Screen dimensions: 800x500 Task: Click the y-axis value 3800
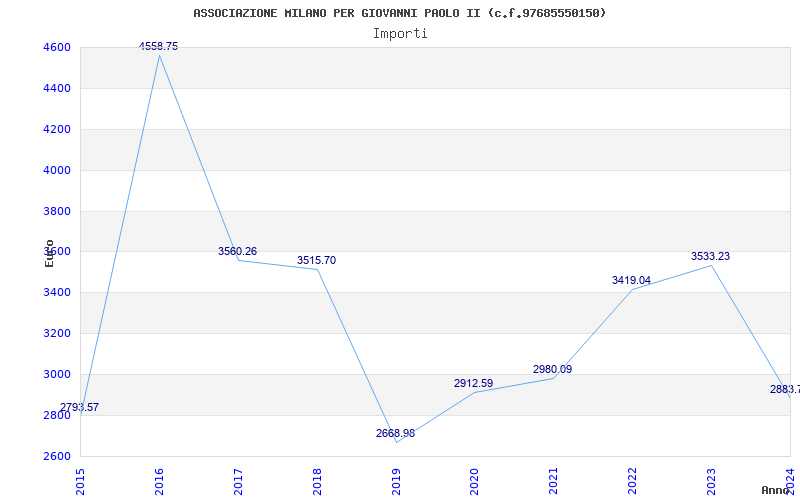click(x=56, y=211)
